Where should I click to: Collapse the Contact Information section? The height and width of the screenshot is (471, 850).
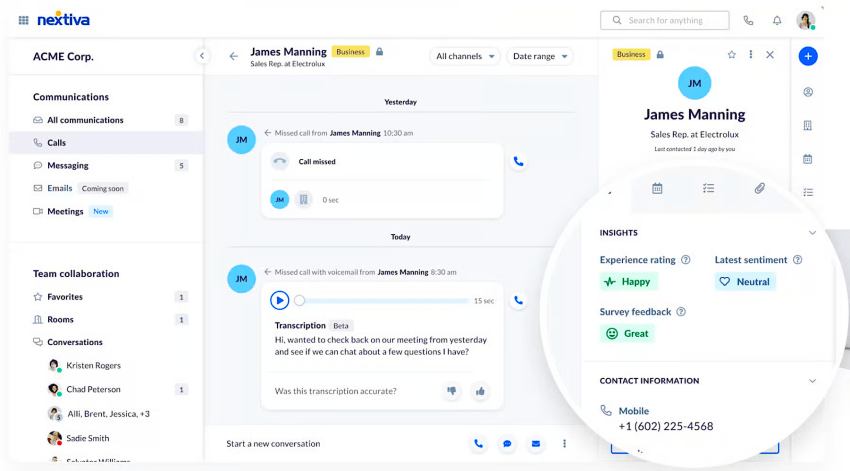click(x=812, y=381)
